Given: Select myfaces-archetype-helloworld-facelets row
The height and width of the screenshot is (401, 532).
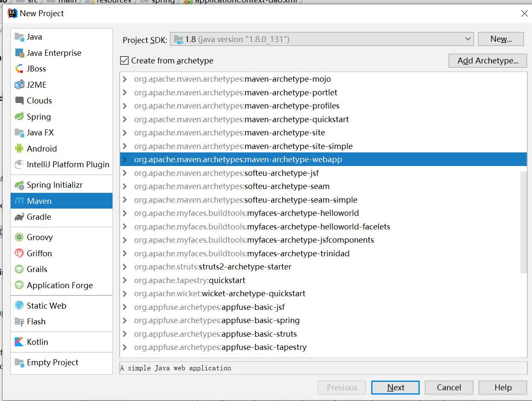Looking at the screenshot, I should (x=323, y=226).
